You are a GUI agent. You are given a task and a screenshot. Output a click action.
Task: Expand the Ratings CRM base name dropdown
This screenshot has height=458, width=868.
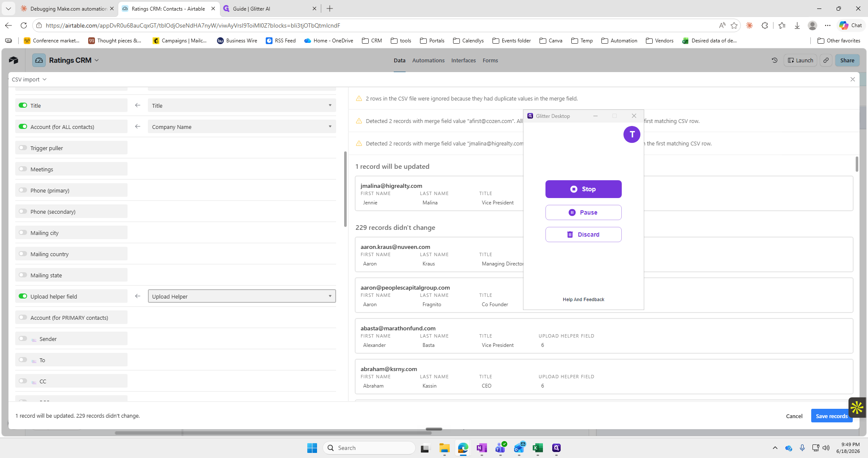tap(97, 60)
